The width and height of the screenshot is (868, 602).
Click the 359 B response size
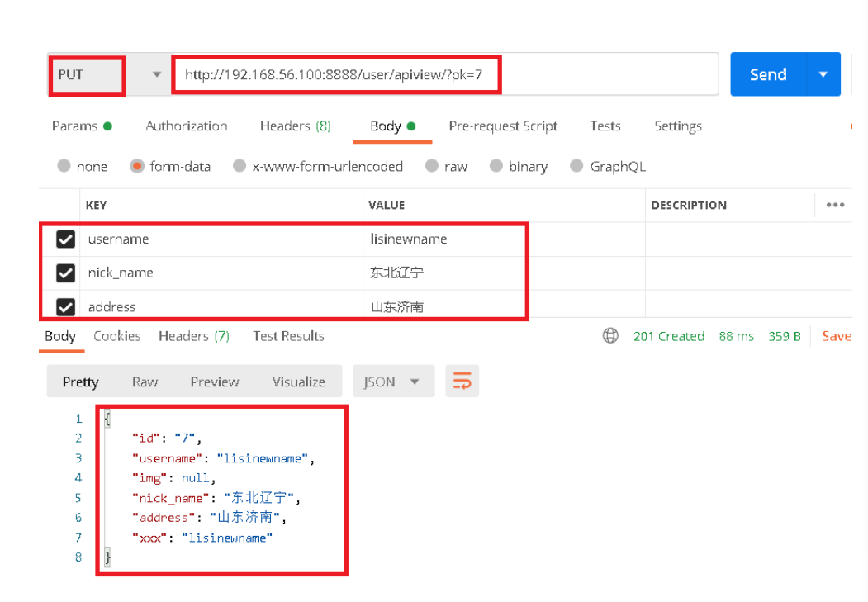coord(785,336)
